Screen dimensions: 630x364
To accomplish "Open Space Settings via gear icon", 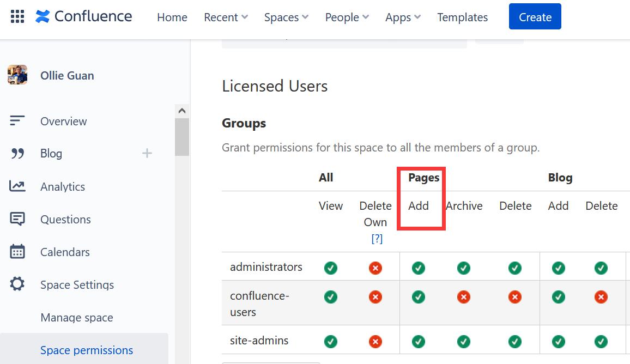I will point(77,284).
